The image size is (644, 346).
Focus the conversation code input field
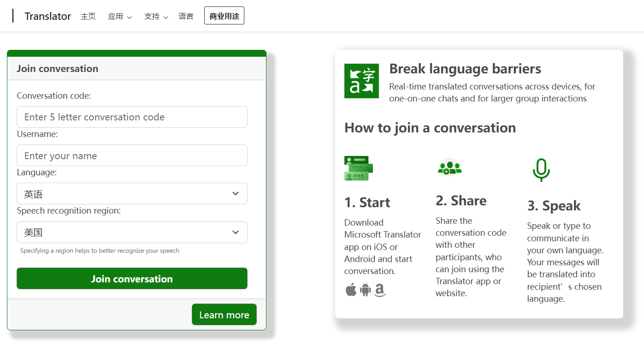click(132, 117)
